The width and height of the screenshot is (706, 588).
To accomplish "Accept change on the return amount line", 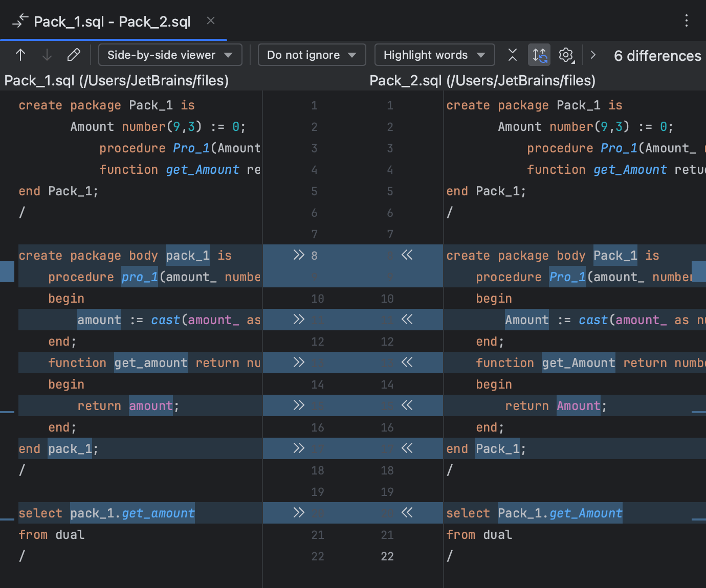I will (x=407, y=405).
